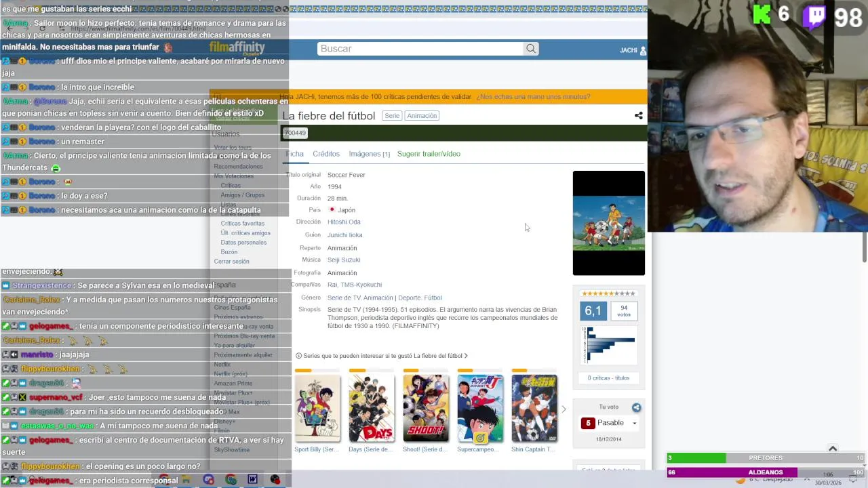Open the Imágenes [1] tab
Viewport: 868px width, 488px height.
coord(369,154)
